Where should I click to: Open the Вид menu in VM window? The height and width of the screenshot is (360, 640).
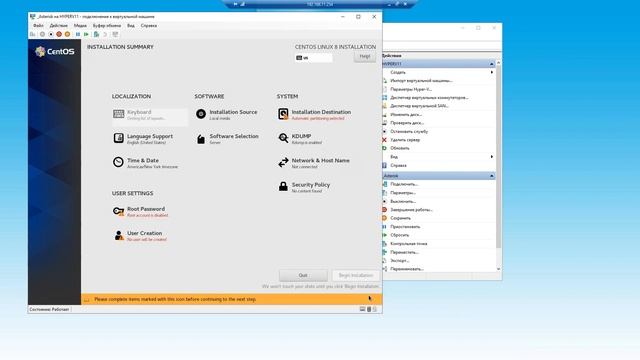tap(131, 25)
